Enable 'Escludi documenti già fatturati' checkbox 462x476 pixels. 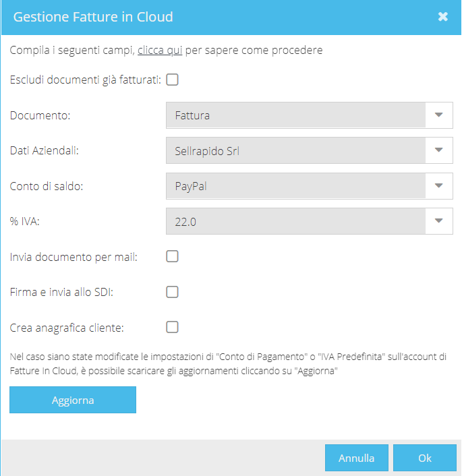172,80
